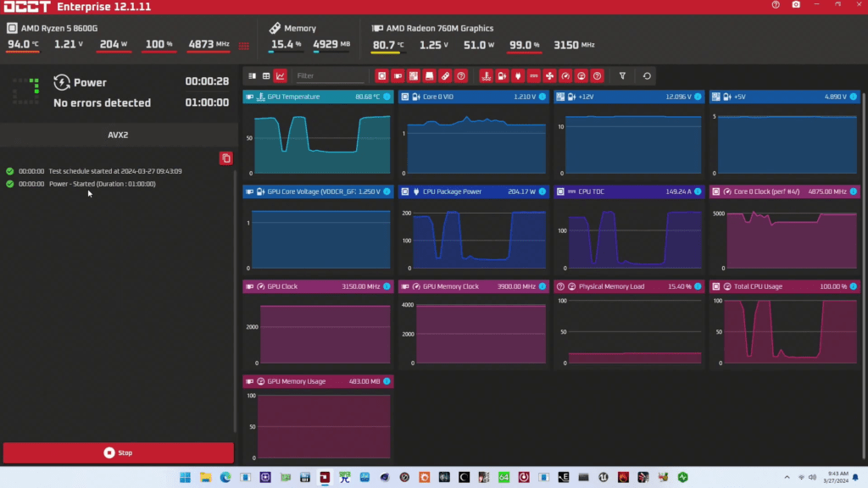Select the GPU Temperature graph title
Viewport: 868px width, 488px height.
point(293,97)
